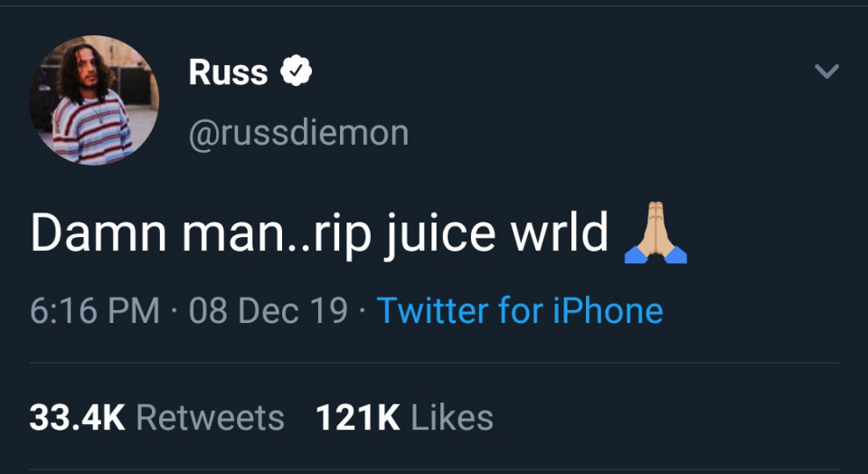Visit the @russdiemon handle
The height and width of the screenshot is (474, 868).
tap(298, 134)
